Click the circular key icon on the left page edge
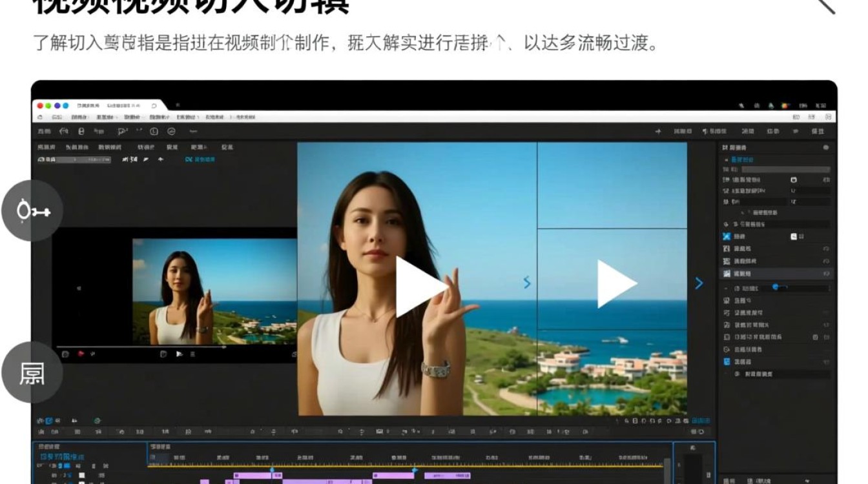This screenshot has height=484, width=868. [x=31, y=210]
